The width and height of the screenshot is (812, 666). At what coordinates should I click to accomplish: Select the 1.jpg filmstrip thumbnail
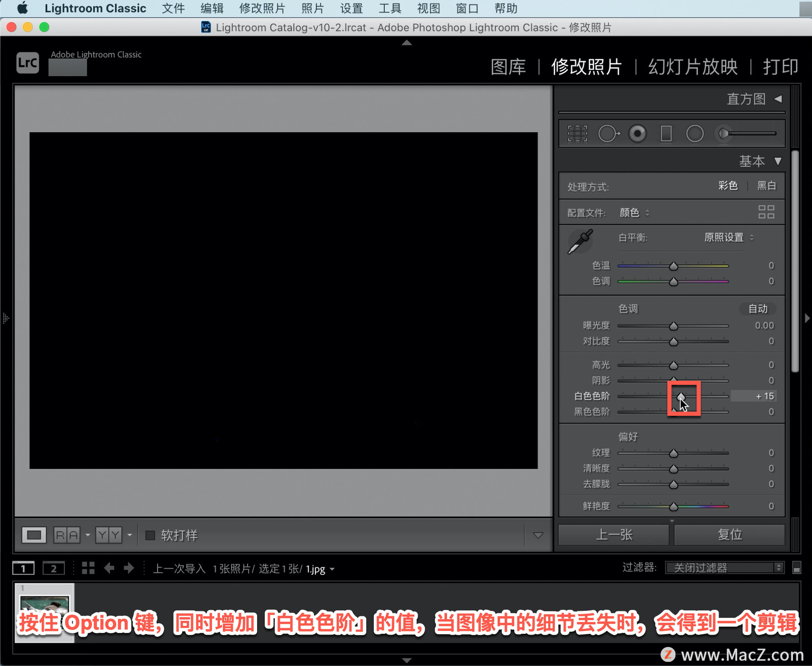coord(44,612)
